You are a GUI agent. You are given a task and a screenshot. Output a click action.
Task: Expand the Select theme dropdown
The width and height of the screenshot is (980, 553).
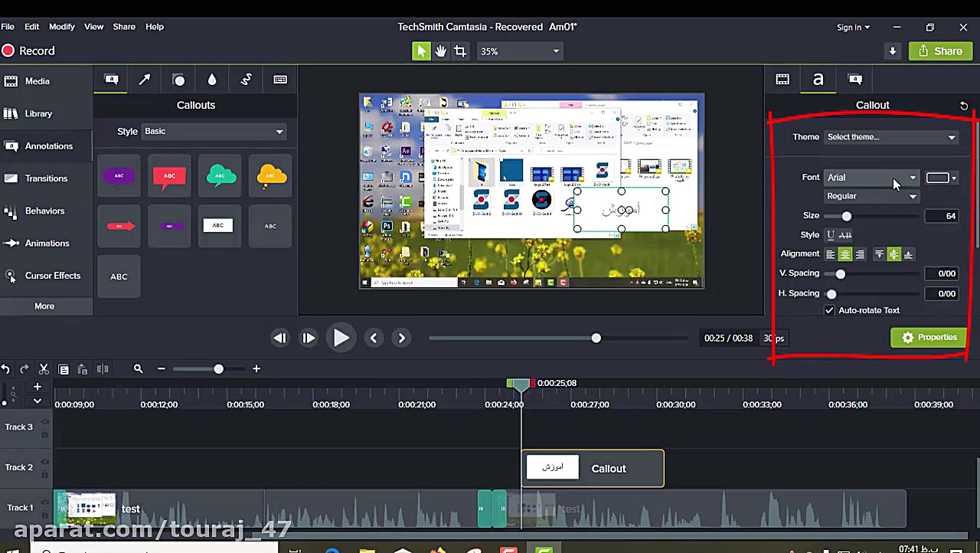click(x=891, y=137)
